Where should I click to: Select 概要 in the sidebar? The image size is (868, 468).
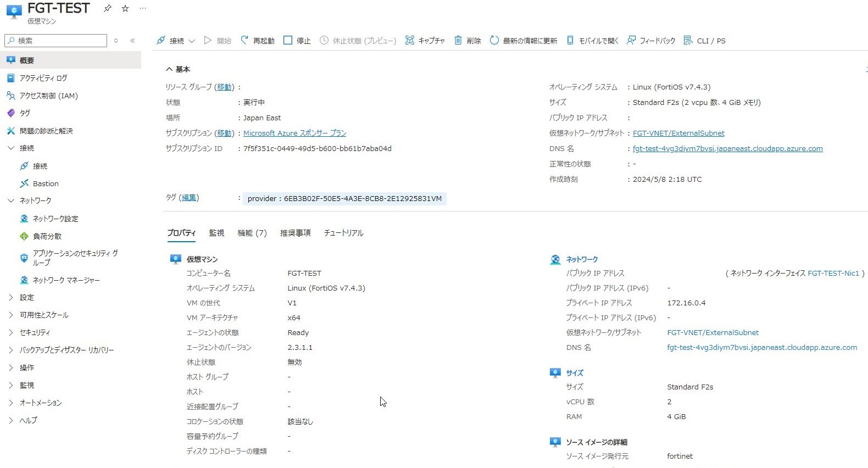click(x=70, y=60)
